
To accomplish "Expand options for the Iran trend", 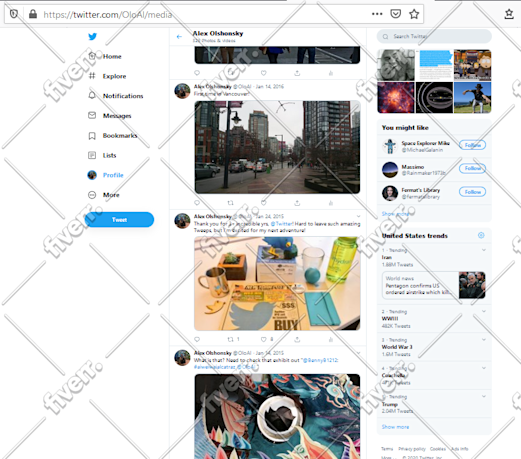I will (484, 250).
